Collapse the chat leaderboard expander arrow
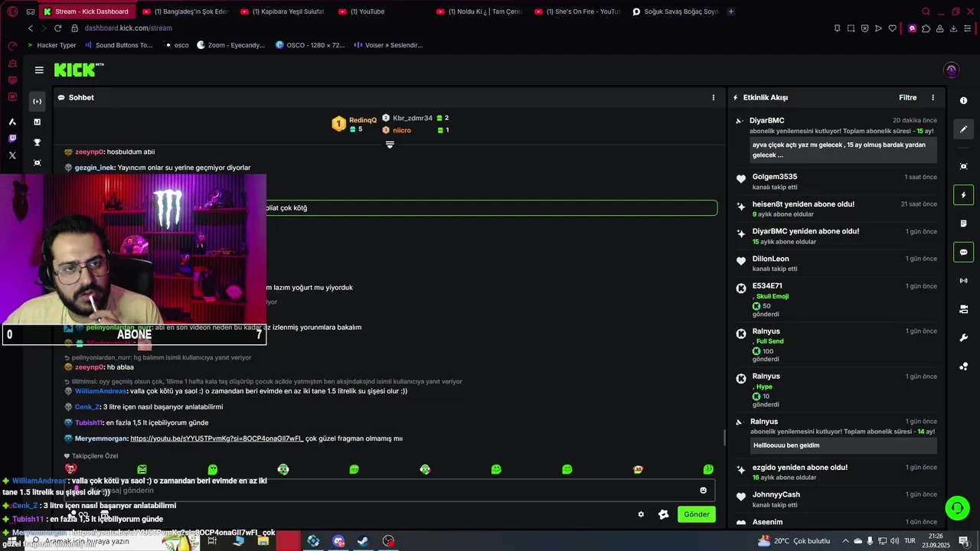Image resolution: width=980 pixels, height=551 pixels. point(390,145)
